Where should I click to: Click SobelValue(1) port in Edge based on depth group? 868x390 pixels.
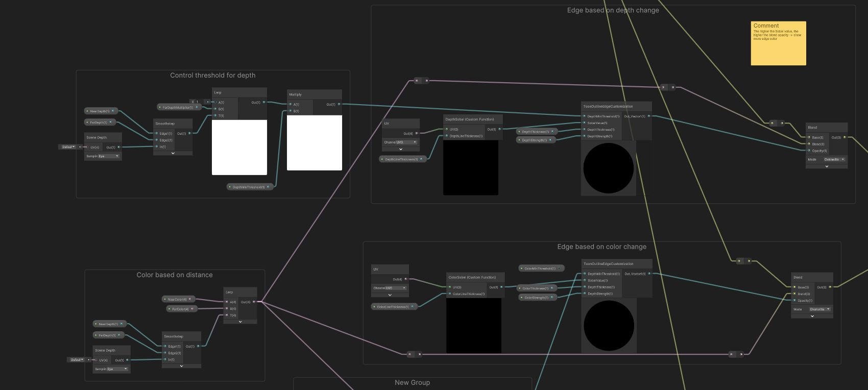(584, 123)
